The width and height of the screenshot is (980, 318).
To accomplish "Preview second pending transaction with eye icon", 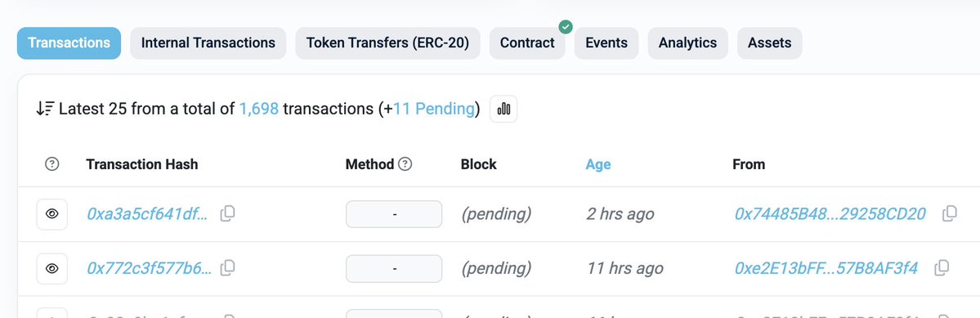I will pos(51,269).
